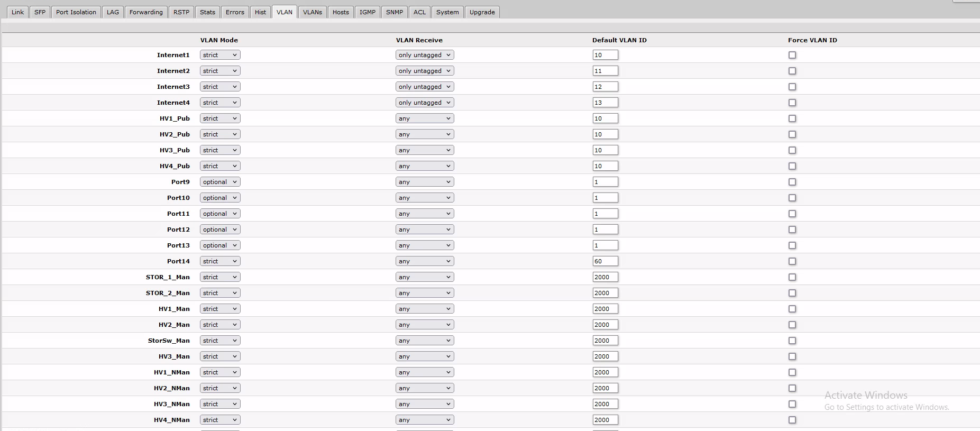
Task: Open VLAN Mode dropdown for Internet1
Action: click(220, 55)
